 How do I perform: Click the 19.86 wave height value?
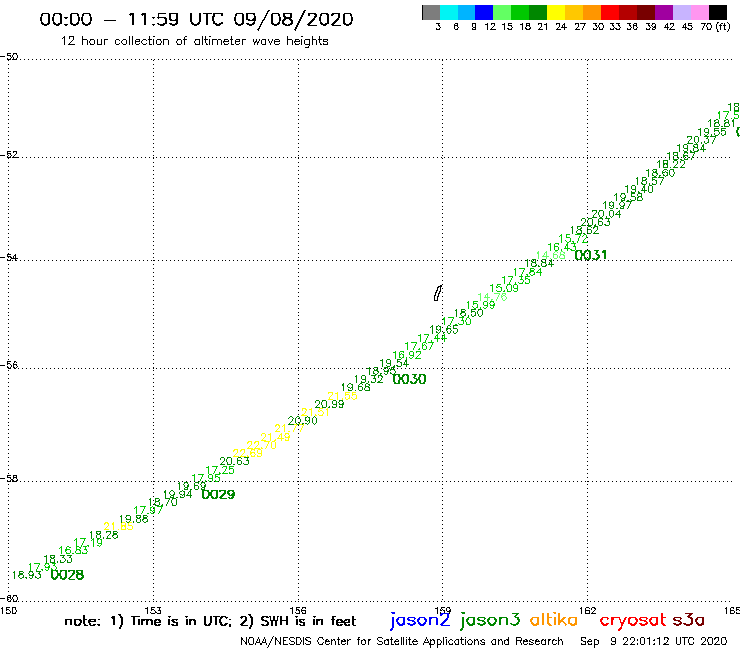134,519
